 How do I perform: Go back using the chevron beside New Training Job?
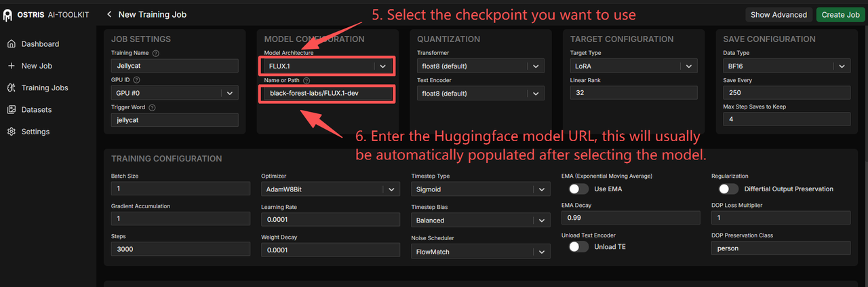(109, 14)
